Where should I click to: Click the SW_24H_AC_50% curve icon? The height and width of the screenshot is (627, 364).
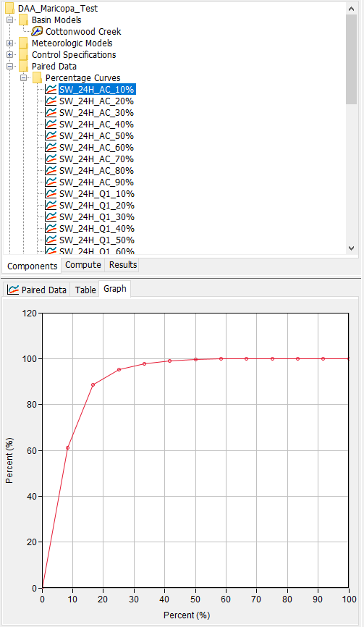tap(51, 136)
